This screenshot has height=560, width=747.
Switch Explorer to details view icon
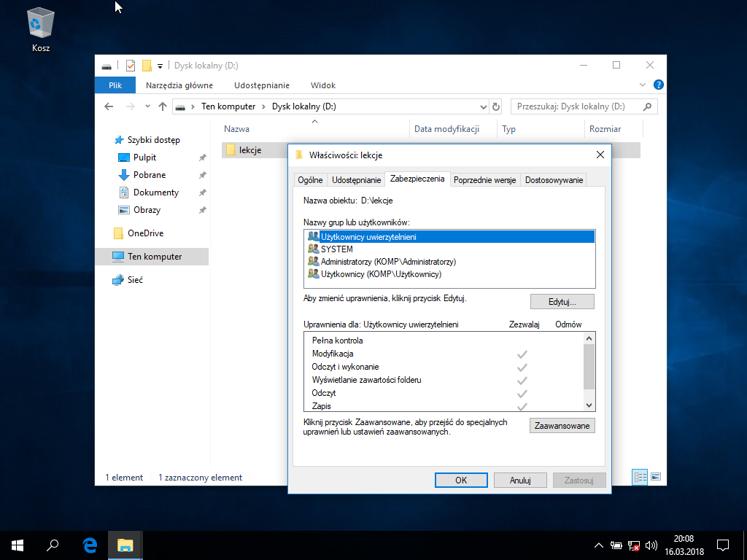[640, 477]
